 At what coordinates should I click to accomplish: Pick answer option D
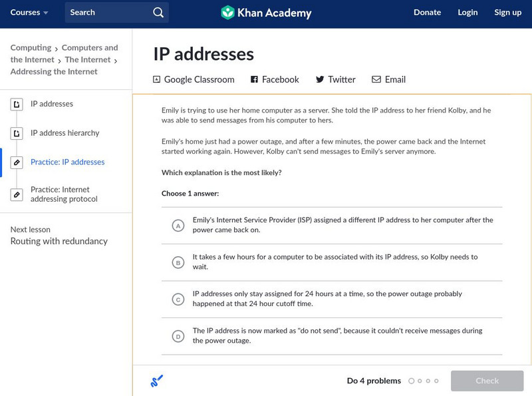[178, 336]
